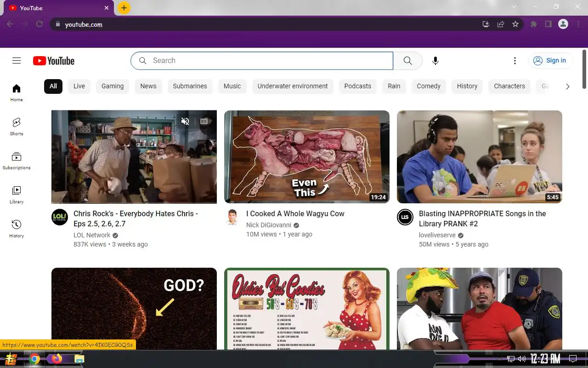Viewport: 588px width, 368px height.
Task: Unmute the Chris Rock video preview
Action: [185, 121]
